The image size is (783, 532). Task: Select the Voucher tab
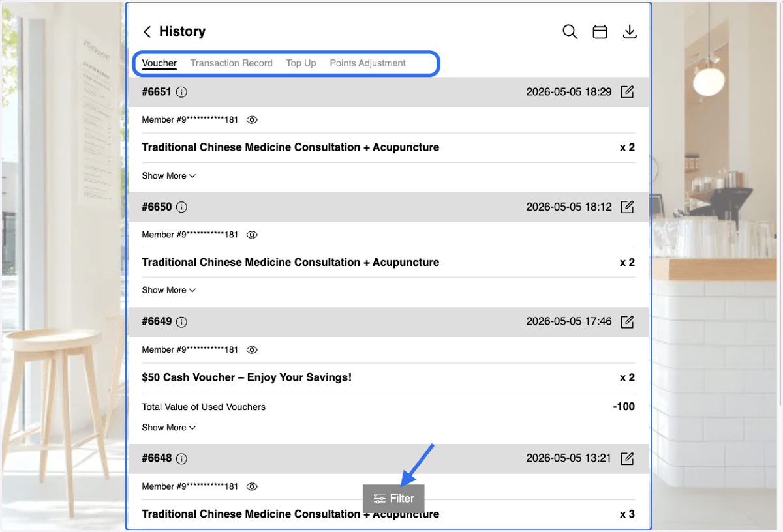[159, 63]
